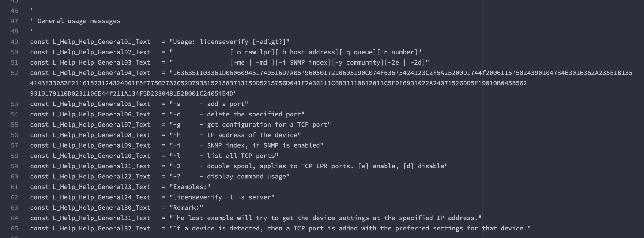Click the L_Help_Help_General08_Text identifier
The height and width of the screenshot is (238, 644).
pyautogui.click(x=102, y=135)
